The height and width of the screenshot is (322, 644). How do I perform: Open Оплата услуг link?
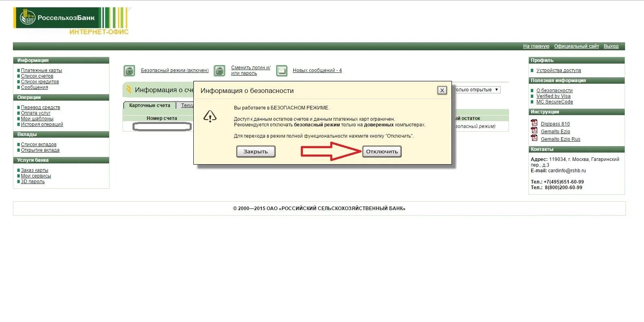(35, 113)
